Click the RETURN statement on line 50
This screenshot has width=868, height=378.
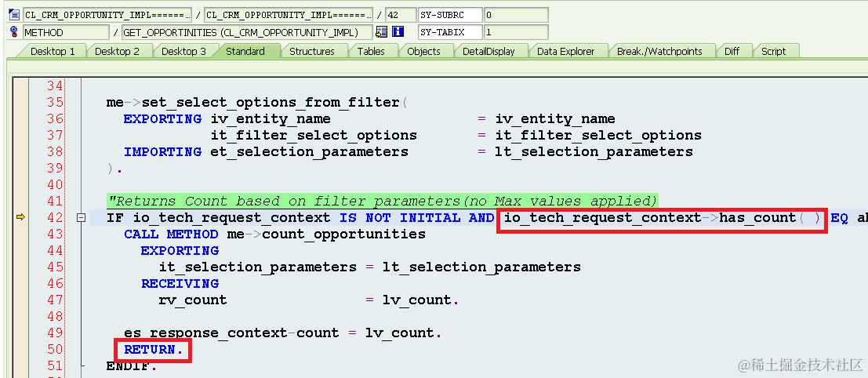click(x=154, y=350)
